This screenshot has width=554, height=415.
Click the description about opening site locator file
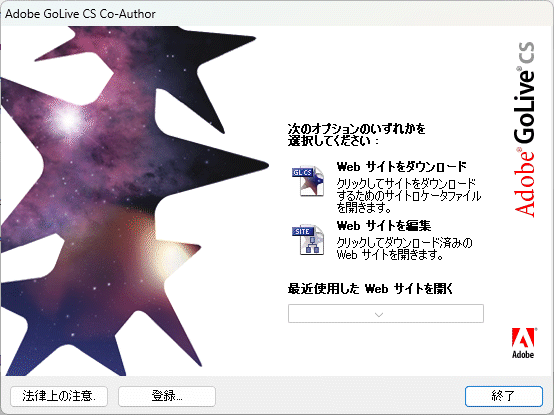tap(408, 195)
